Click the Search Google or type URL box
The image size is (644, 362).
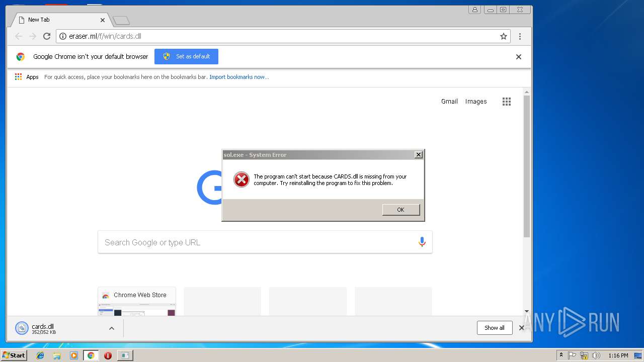pyautogui.click(x=265, y=242)
